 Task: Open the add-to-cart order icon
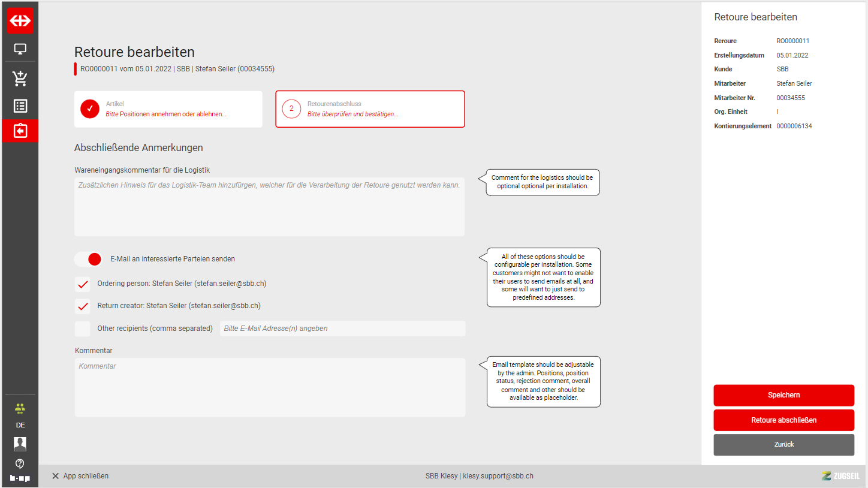click(x=20, y=78)
